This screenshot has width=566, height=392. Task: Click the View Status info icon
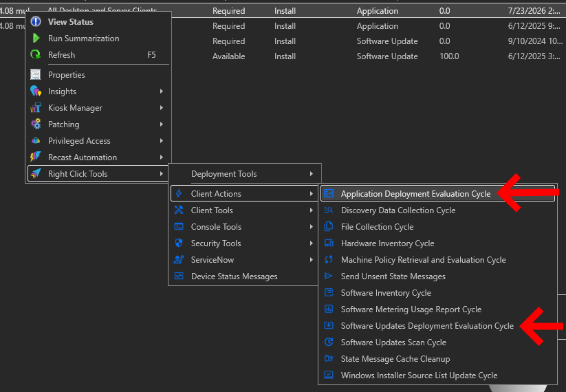[36, 21]
